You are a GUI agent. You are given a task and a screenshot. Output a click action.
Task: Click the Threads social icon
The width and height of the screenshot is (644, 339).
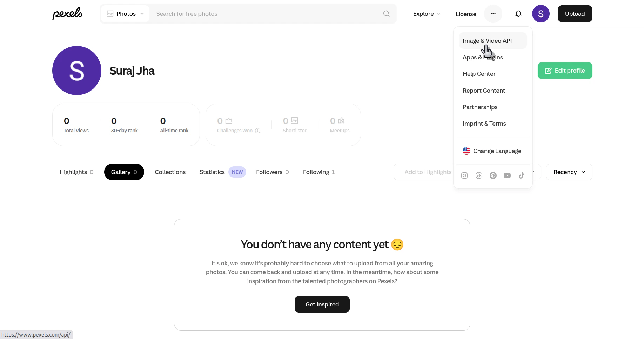point(478,175)
